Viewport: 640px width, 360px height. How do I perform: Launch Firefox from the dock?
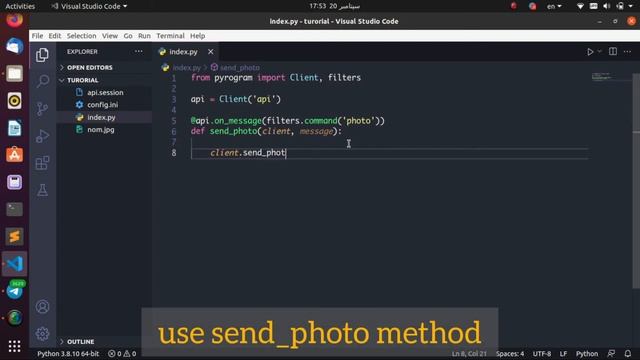14,20
